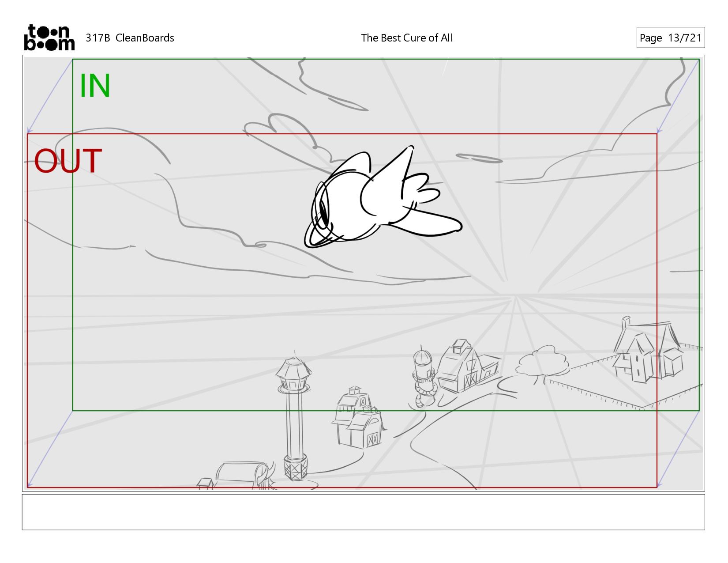Click the red 'OUT' camera label

tap(68, 161)
